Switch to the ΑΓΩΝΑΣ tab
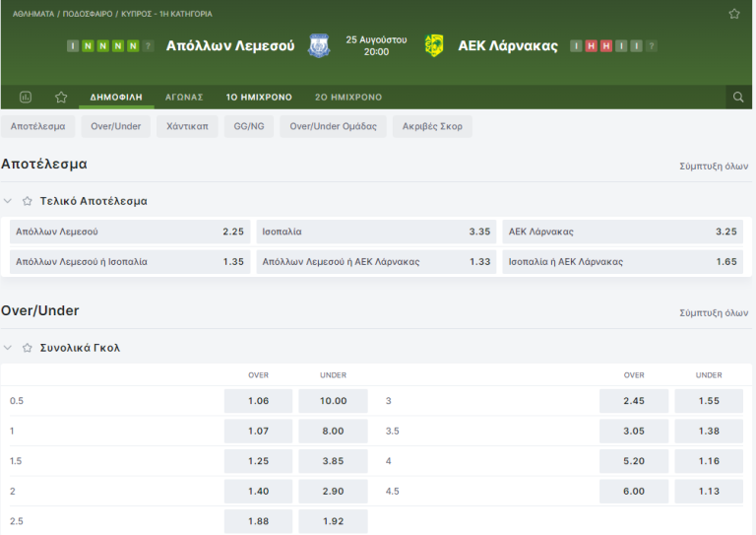The width and height of the screenshot is (756, 535). [184, 98]
